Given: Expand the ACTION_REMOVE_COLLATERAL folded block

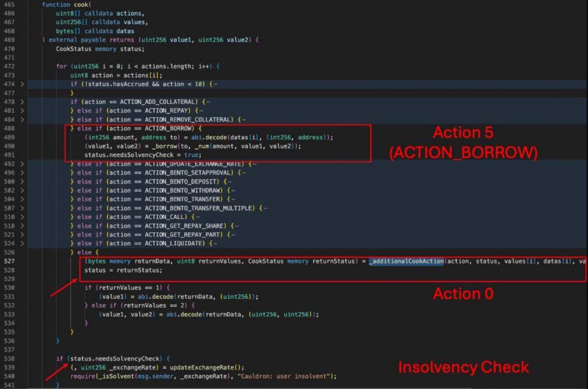Looking at the screenshot, I should (x=22, y=119).
